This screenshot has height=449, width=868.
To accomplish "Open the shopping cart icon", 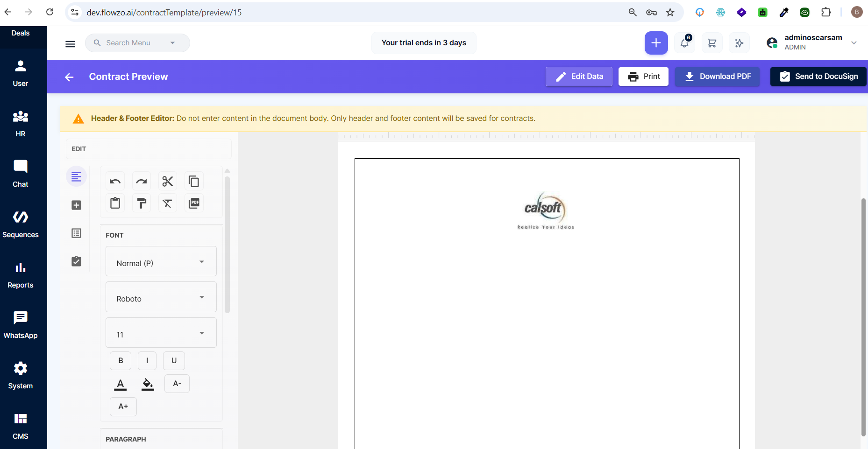I will [x=712, y=43].
